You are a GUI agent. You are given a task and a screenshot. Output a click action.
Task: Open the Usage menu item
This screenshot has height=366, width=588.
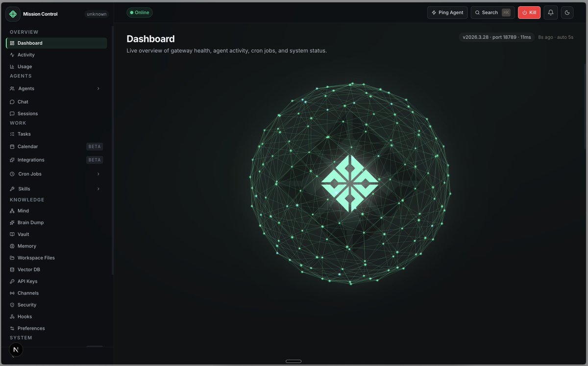click(56, 67)
